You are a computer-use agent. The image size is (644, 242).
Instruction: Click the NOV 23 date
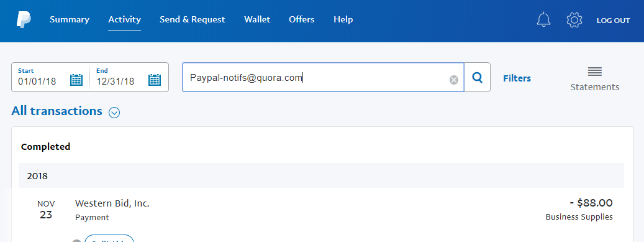point(46,210)
